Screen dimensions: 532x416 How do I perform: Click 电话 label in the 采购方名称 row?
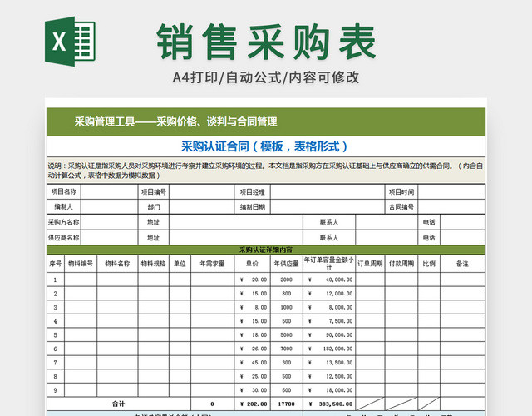click(x=429, y=222)
